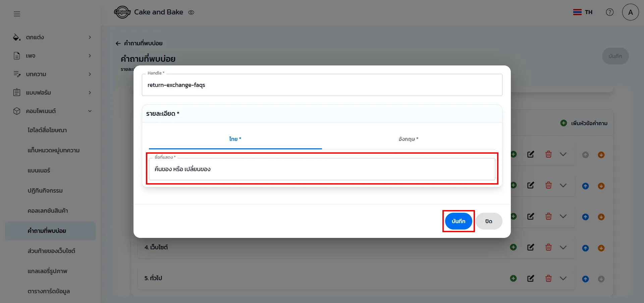Open the help question mark icon
The height and width of the screenshot is (303, 644).
(609, 12)
